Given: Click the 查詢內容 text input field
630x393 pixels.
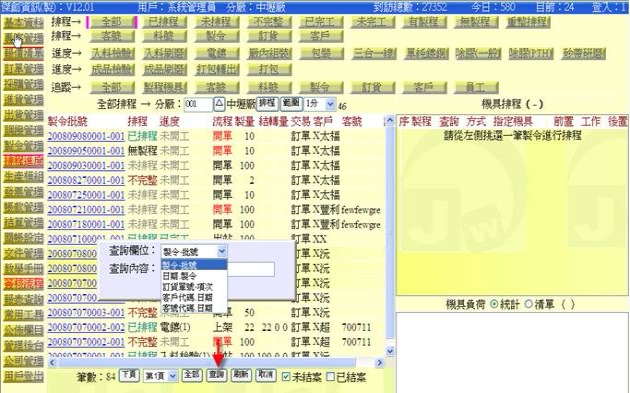Looking at the screenshot, I should [251, 269].
